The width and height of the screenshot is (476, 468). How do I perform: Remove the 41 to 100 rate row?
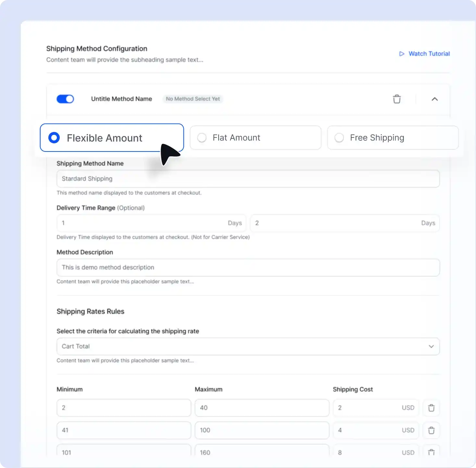431,430
